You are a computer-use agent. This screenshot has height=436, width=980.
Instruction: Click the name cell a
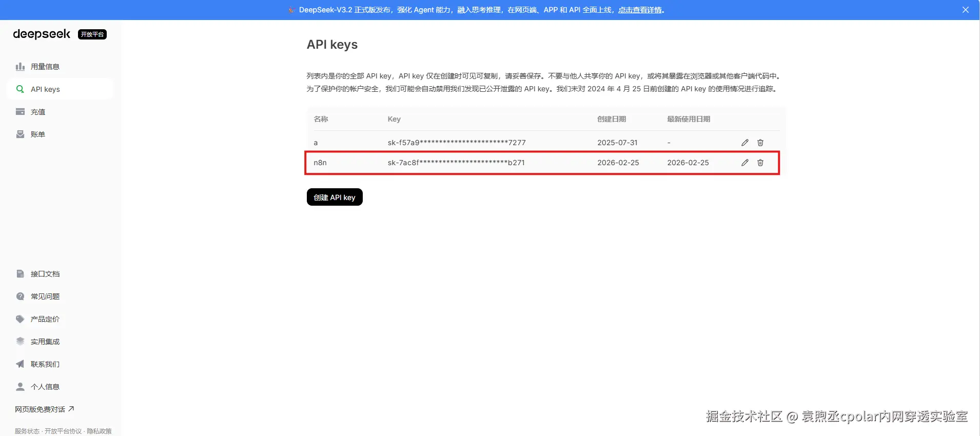tap(316, 143)
